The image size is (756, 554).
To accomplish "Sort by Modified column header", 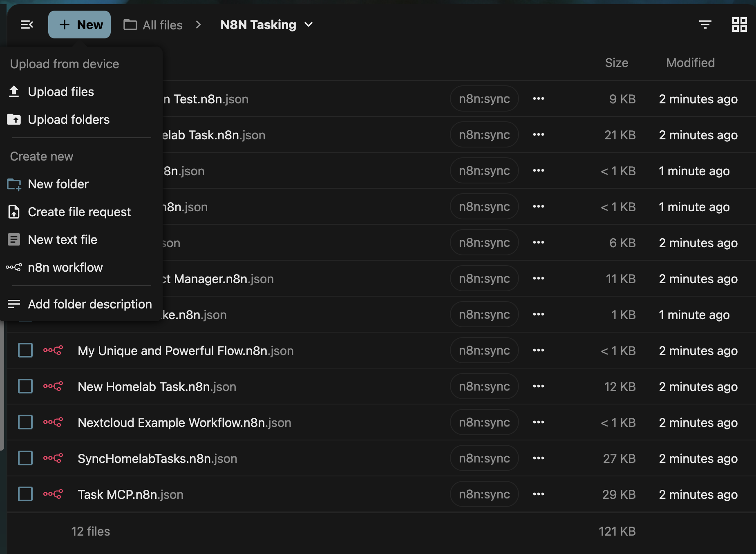I will 690,63.
